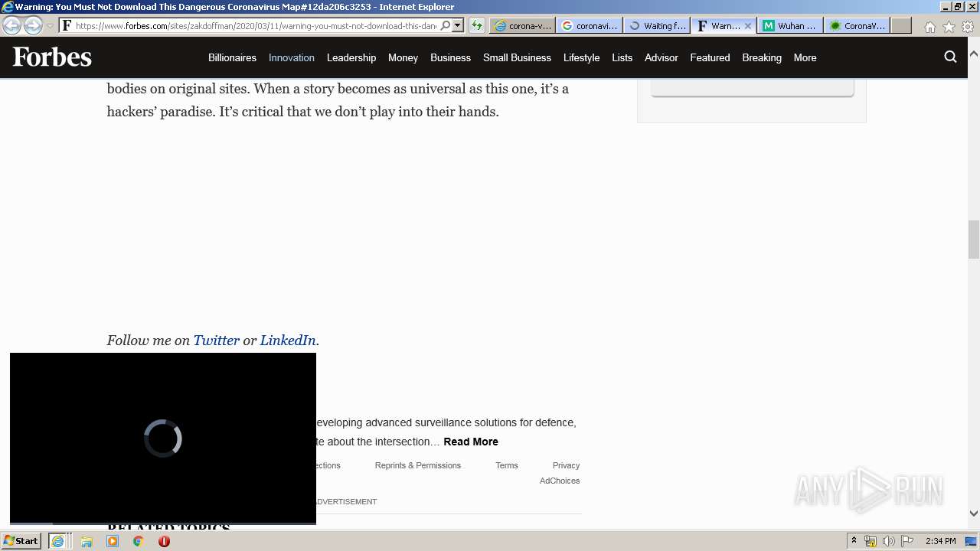980x551 pixels.
Task: Open the Breaking menu
Action: pos(762,57)
